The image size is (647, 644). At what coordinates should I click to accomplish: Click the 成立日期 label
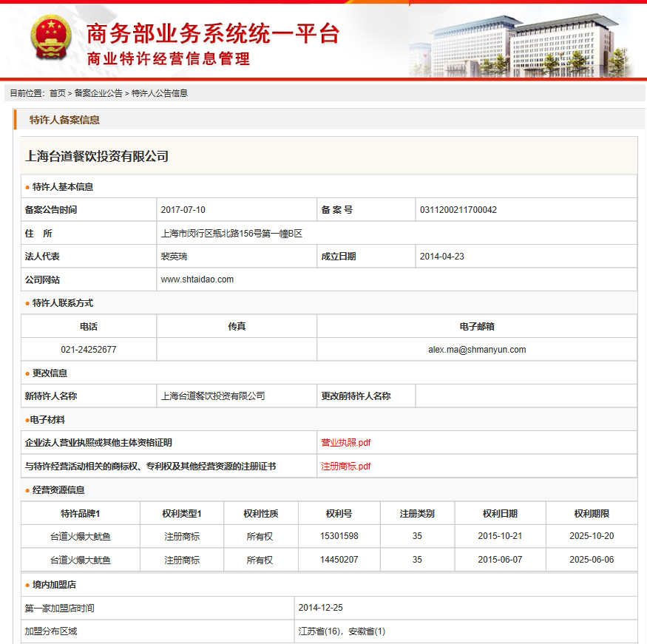pyautogui.click(x=339, y=257)
